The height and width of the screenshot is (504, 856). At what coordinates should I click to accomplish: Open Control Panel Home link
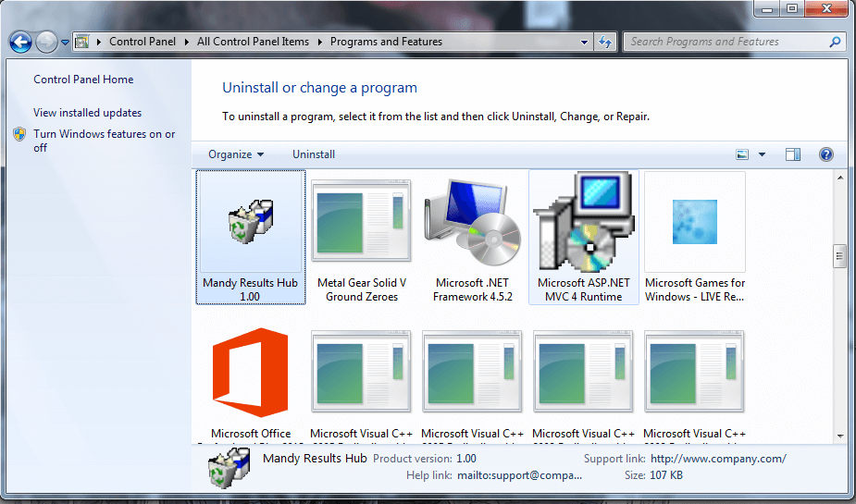(83, 80)
